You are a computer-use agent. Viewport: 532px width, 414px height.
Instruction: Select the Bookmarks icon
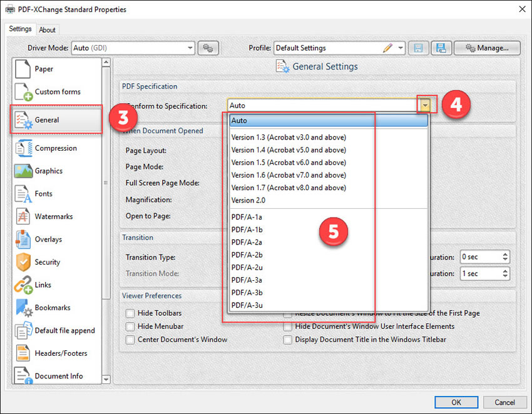coord(24,308)
